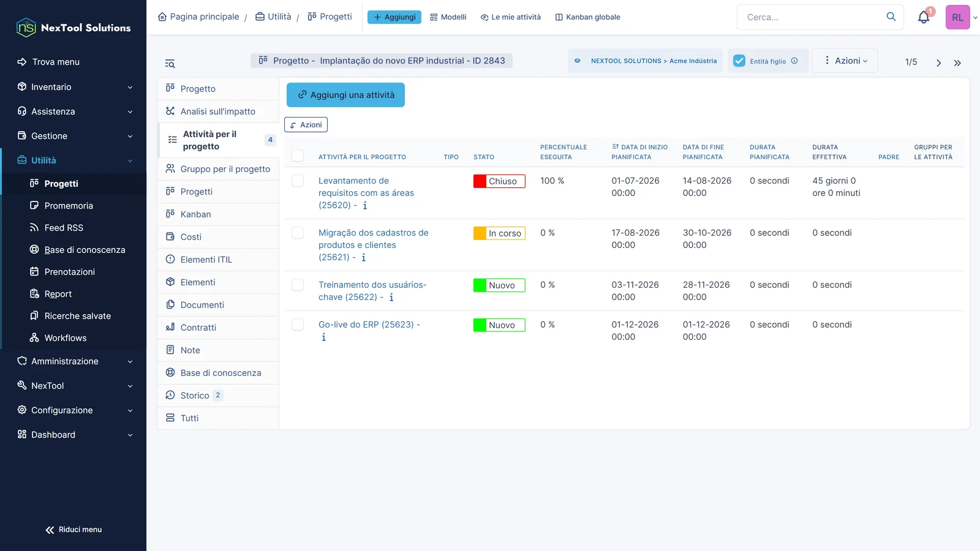The image size is (980, 551).
Task: Expand the Amministrazione sidebar menu
Action: 73,361
